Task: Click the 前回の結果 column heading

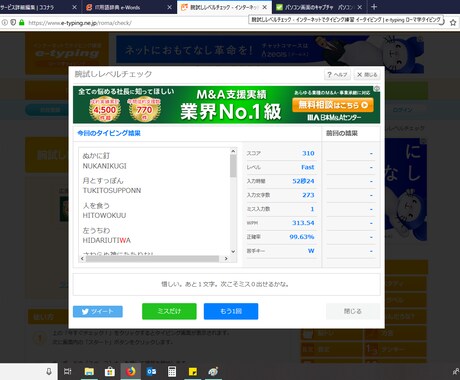Action: pyautogui.click(x=342, y=133)
